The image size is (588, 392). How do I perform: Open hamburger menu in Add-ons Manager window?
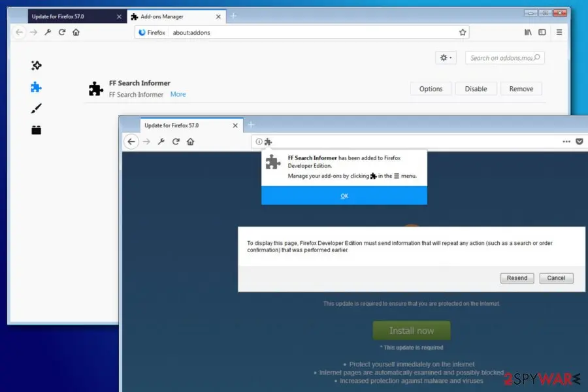pyautogui.click(x=559, y=32)
